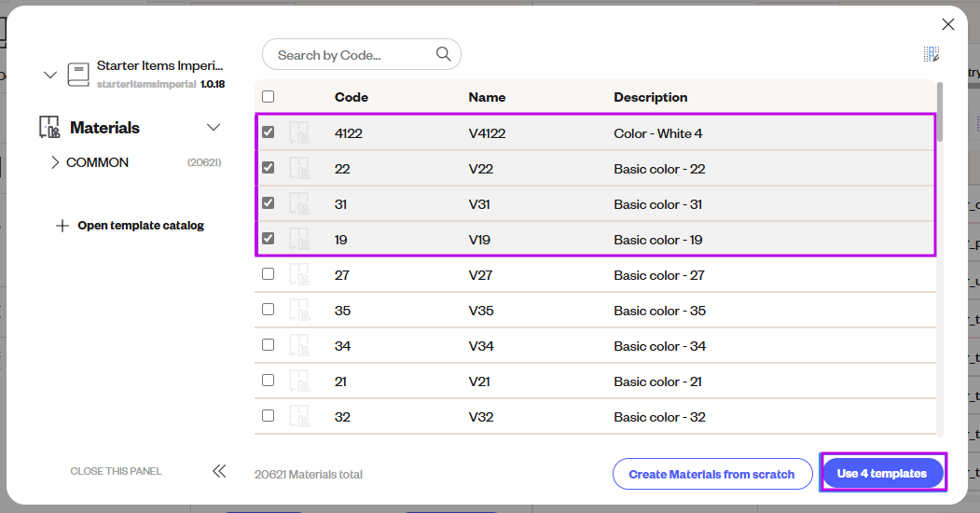Toggle the select-all header checkbox
The image size is (980, 513).
point(269,96)
